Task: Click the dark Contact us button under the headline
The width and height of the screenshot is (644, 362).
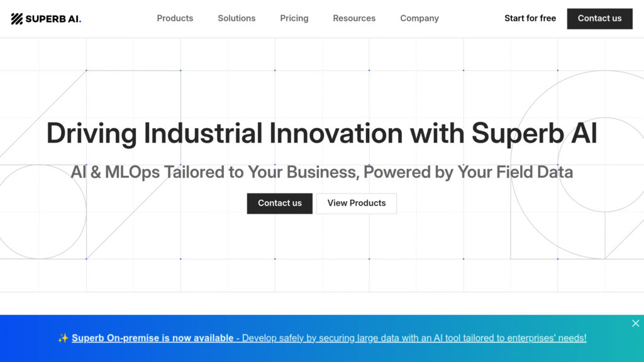Action: (280, 204)
